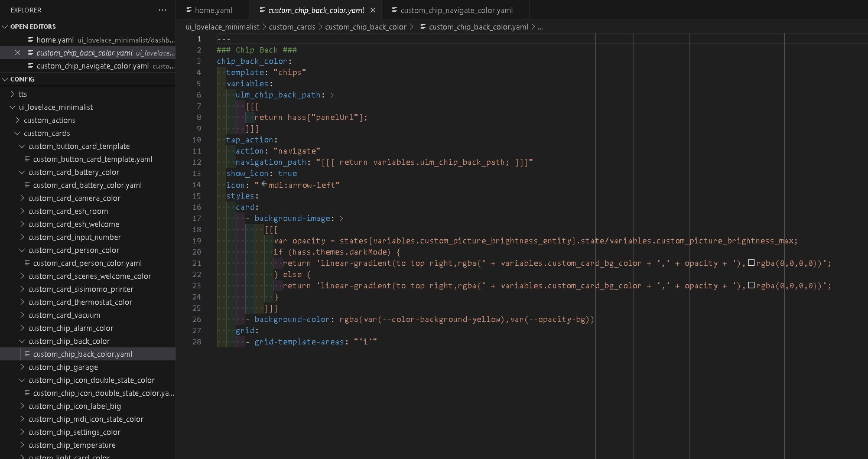Image resolution: width=868 pixels, height=459 pixels.
Task: Click file icon beside custom_card_person_color.yaml
Action: (x=27, y=263)
